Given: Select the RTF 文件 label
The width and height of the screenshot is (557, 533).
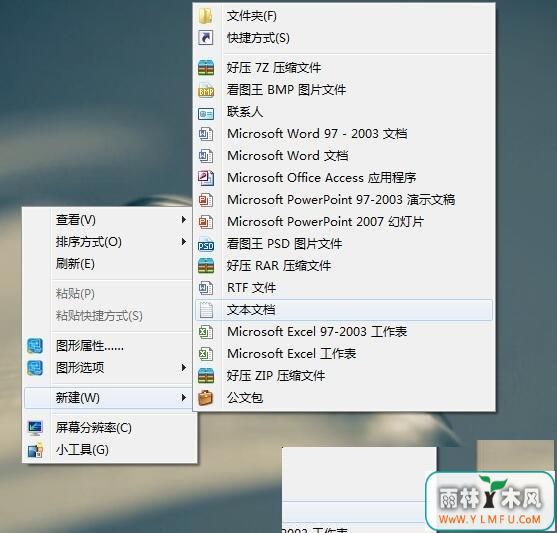Looking at the screenshot, I should pos(252,288).
